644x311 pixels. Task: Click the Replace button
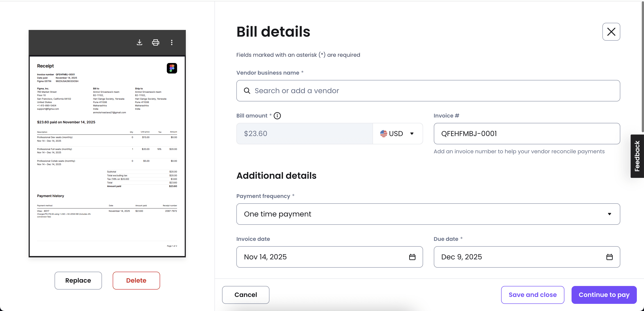point(78,281)
